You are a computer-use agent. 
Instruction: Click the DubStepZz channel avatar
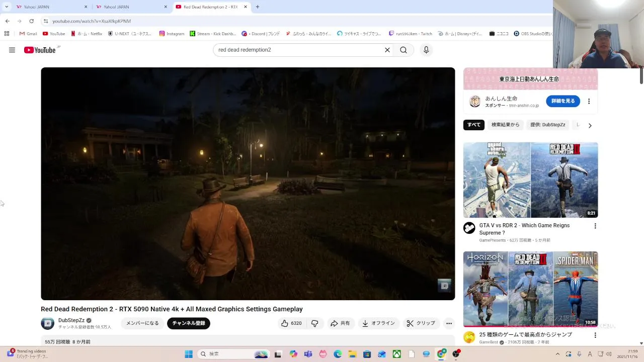point(47,323)
